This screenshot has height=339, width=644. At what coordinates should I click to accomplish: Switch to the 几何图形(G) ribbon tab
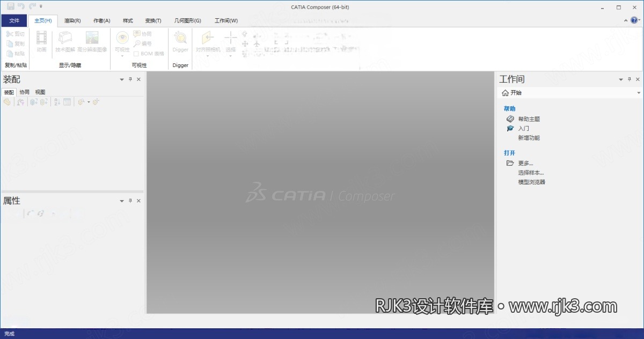point(188,21)
